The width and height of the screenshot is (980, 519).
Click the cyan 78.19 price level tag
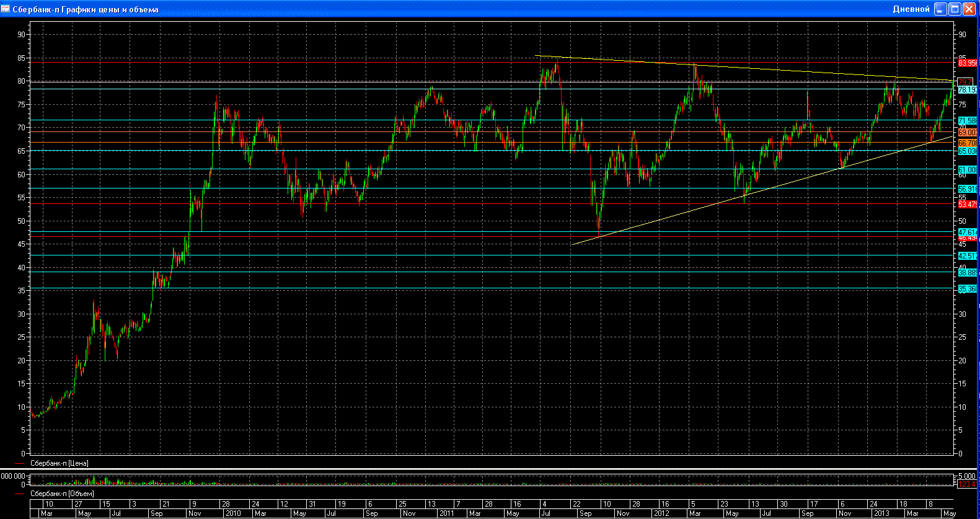967,90
